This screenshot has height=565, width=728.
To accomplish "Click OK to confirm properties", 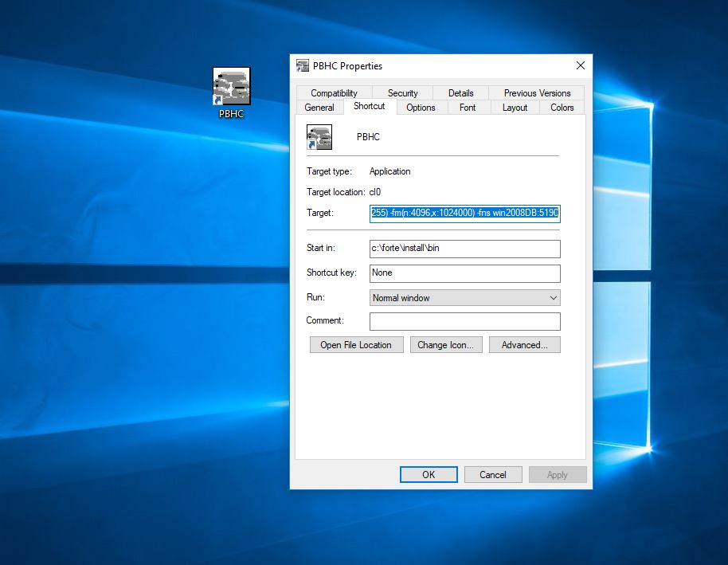I will tap(429, 475).
